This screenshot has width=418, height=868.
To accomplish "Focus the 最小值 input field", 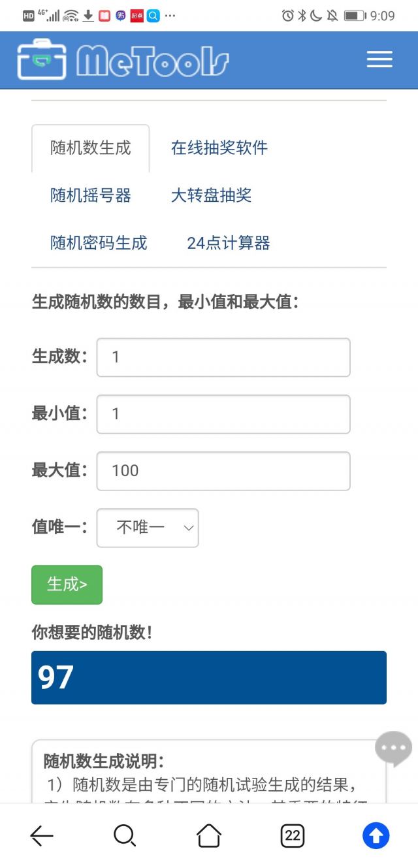I will point(223,414).
